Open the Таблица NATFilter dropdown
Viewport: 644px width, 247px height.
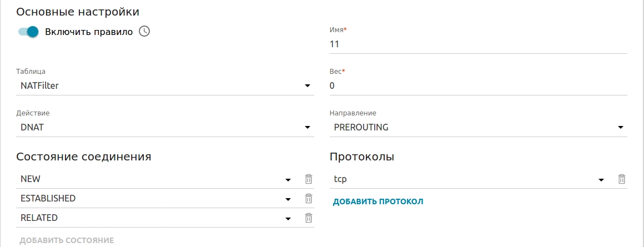pos(165,86)
